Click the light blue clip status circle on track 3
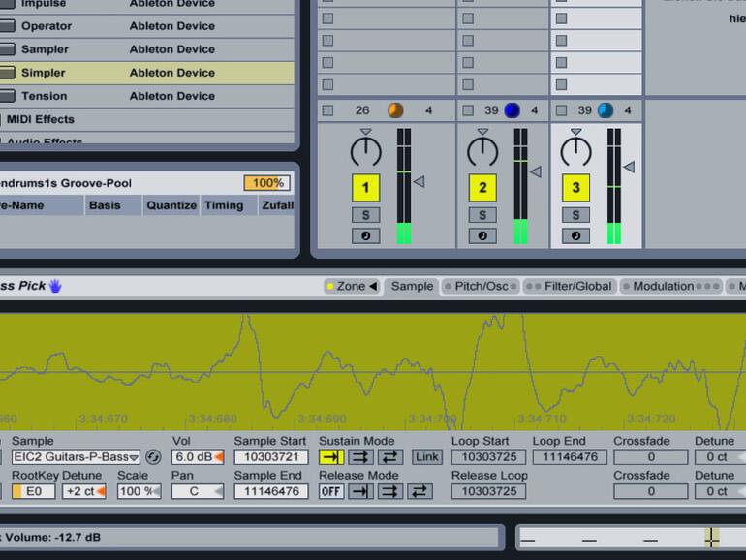This screenshot has width=746, height=560. (606, 110)
